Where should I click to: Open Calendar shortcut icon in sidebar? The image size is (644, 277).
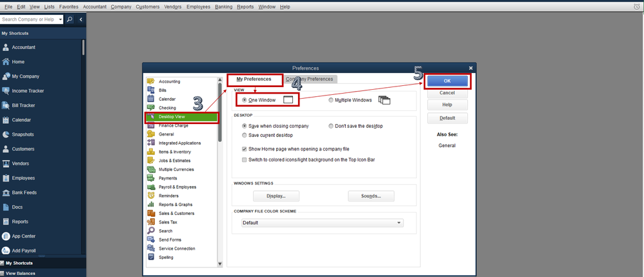coord(6,120)
